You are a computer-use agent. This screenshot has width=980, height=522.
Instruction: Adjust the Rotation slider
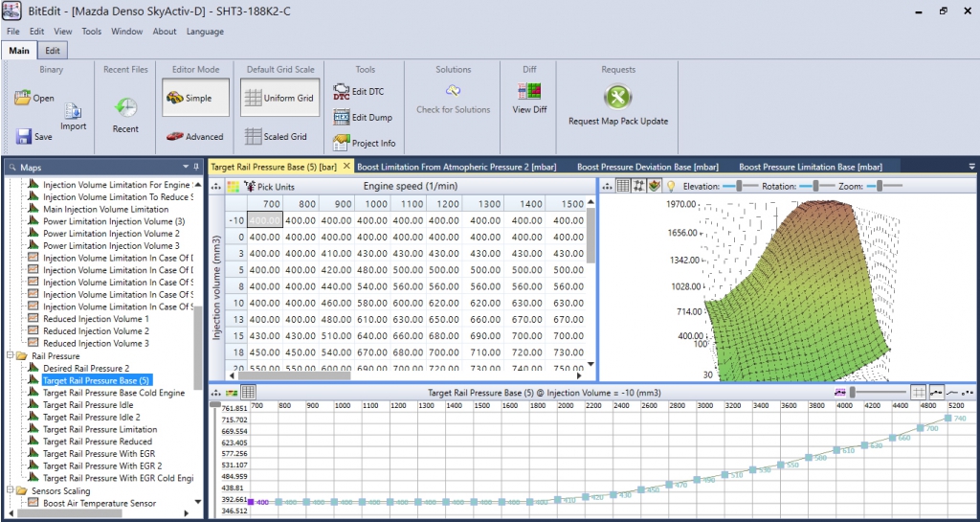[817, 186]
